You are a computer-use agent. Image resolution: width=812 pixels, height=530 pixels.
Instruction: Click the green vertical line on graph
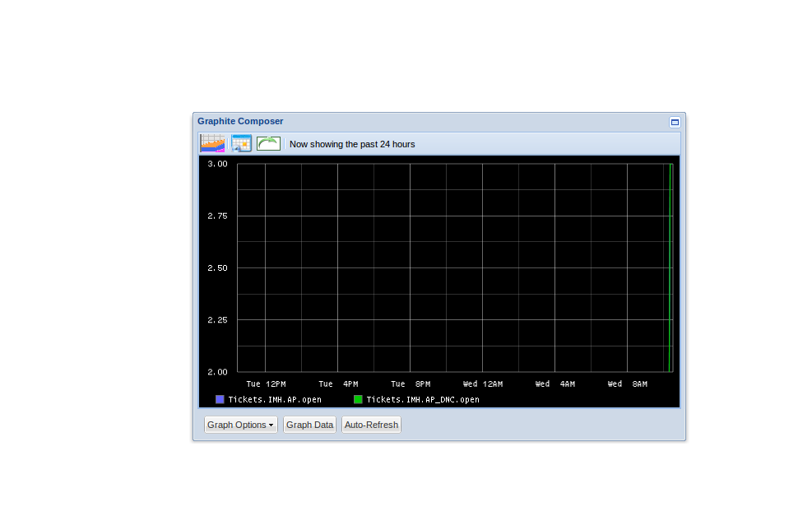coord(671,267)
